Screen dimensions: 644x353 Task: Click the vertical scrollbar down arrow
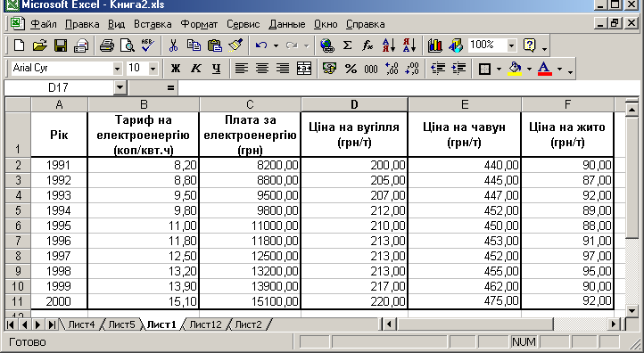pyautogui.click(x=632, y=311)
